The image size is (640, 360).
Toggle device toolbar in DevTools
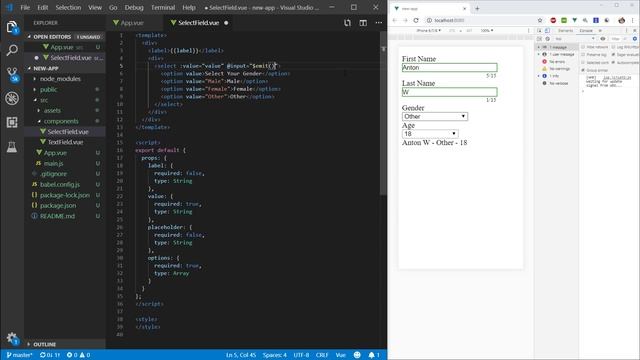click(547, 31)
